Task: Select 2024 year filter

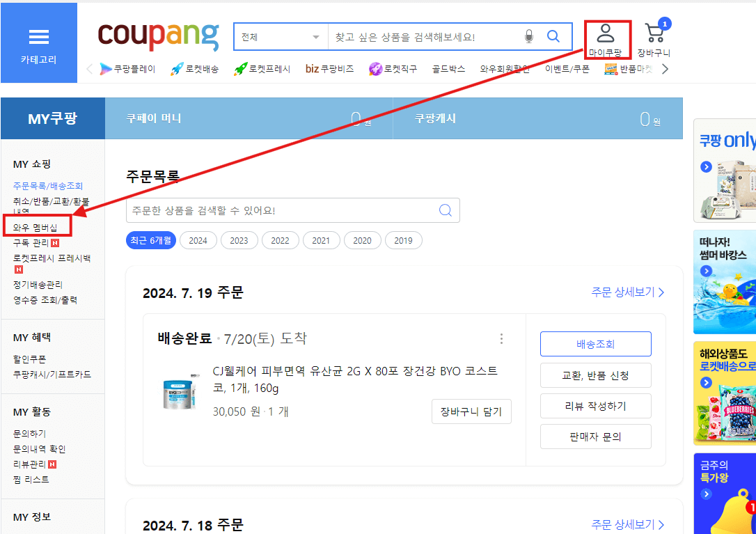Action: [x=198, y=240]
